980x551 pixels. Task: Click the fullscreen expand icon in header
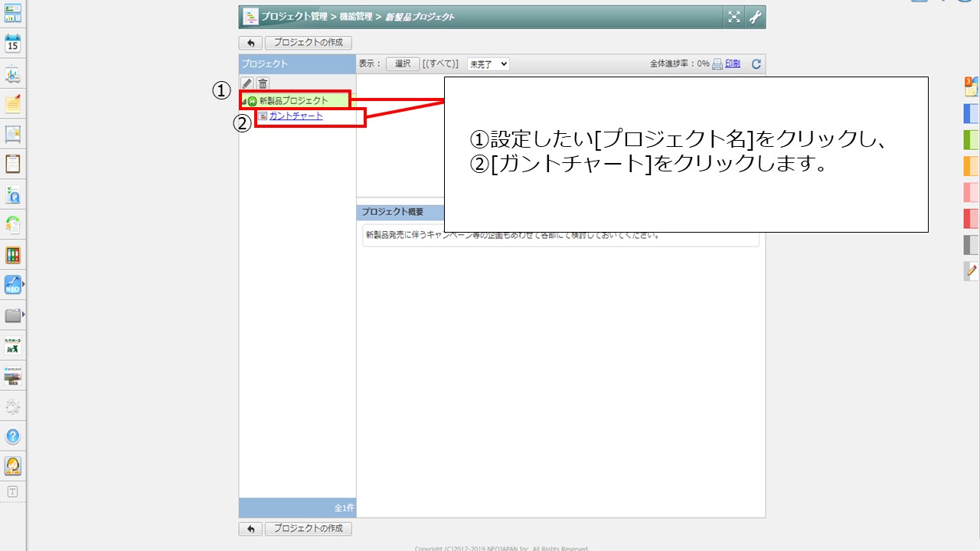733,17
